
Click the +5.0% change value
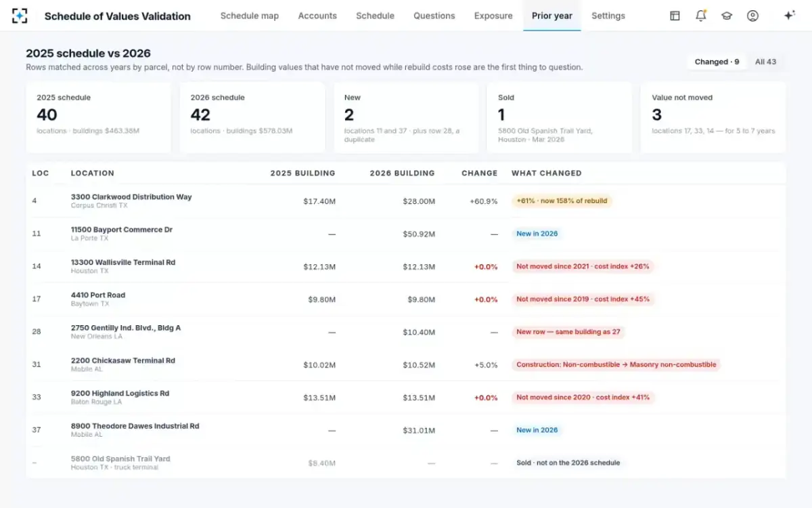[x=486, y=364]
